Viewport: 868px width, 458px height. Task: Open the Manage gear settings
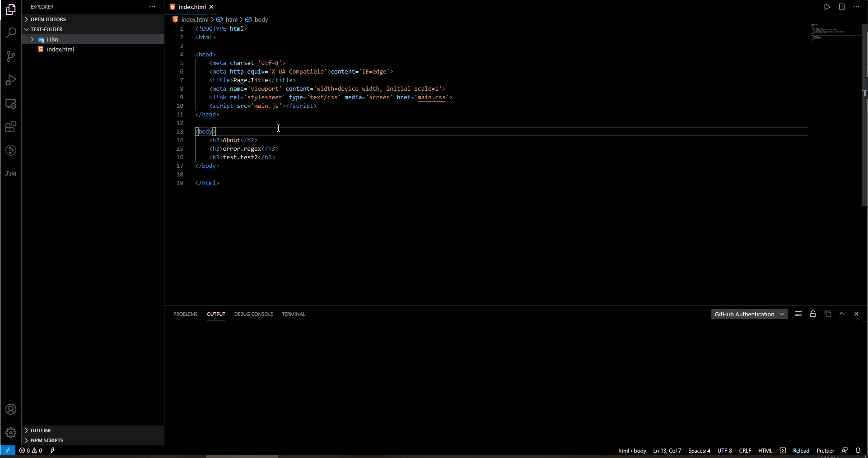(11, 433)
